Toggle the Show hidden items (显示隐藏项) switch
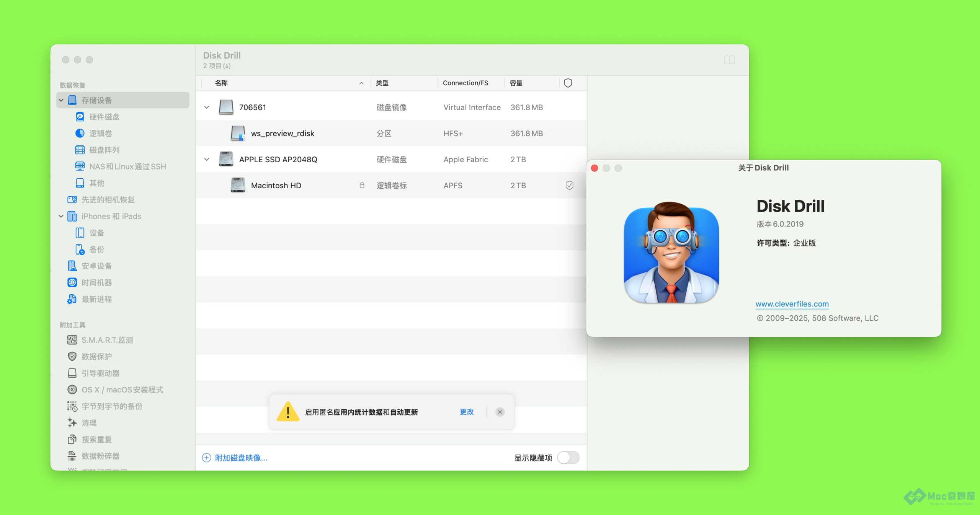Image resolution: width=980 pixels, height=515 pixels. (x=568, y=458)
